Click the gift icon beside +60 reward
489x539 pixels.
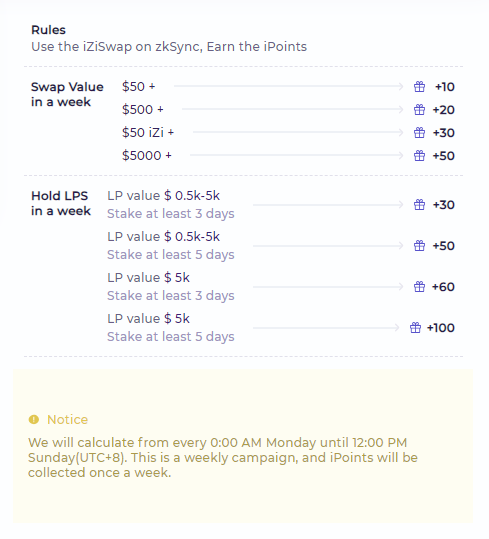pos(419,287)
